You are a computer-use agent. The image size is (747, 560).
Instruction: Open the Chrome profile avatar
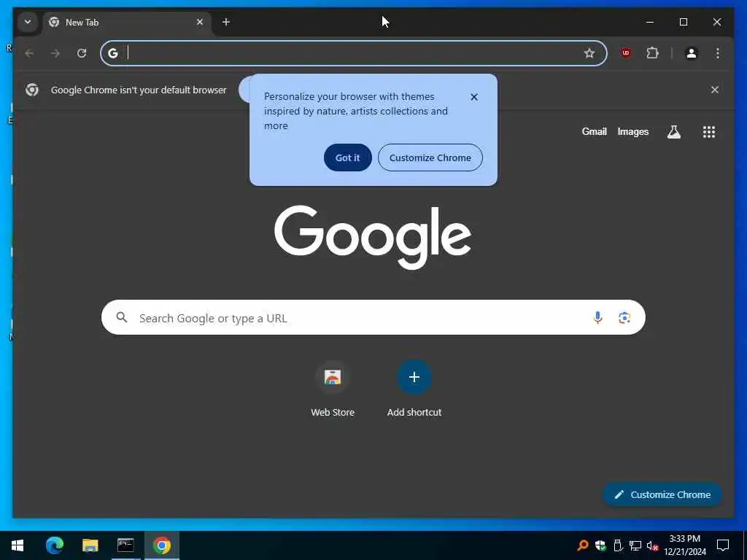[692, 52]
